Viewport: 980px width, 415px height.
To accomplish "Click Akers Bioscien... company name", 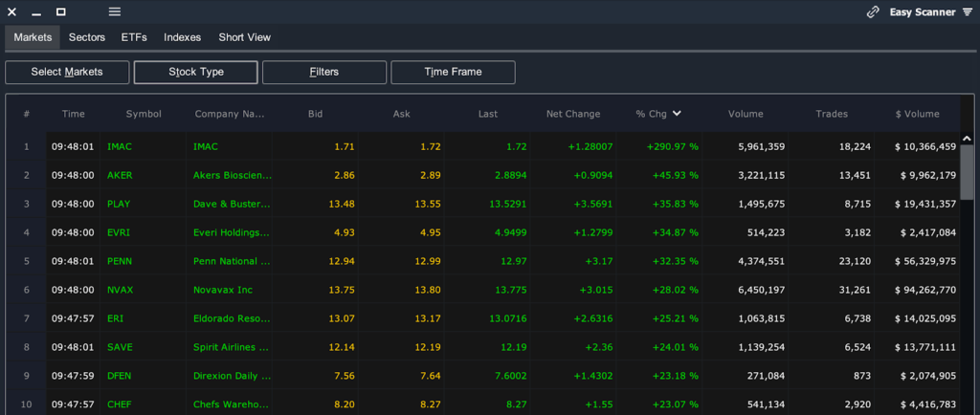I will 232,175.
